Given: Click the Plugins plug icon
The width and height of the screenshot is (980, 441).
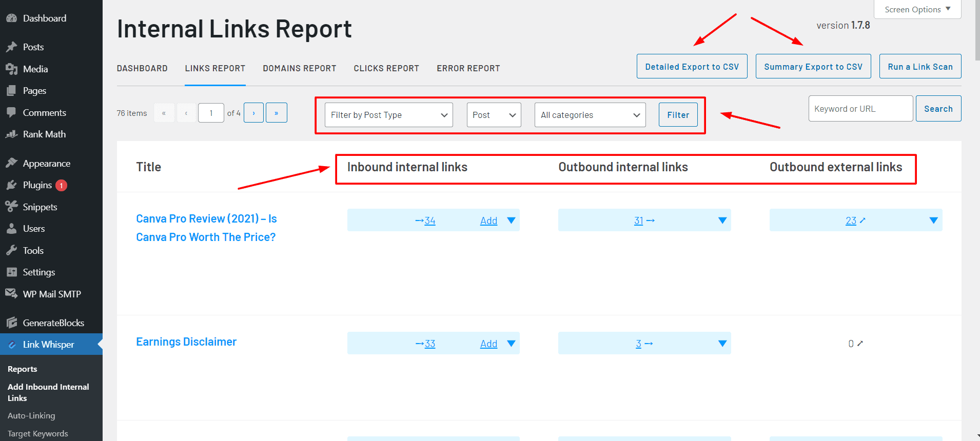Looking at the screenshot, I should [x=11, y=185].
